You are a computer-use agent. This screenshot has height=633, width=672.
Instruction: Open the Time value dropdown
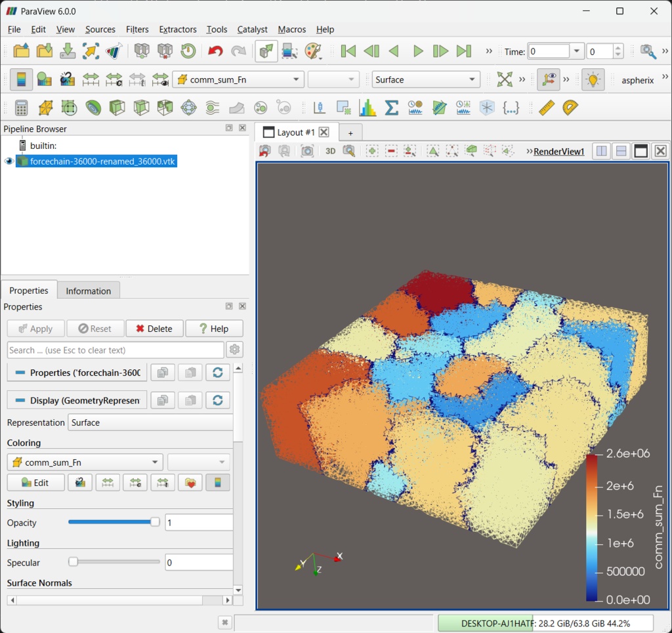575,51
